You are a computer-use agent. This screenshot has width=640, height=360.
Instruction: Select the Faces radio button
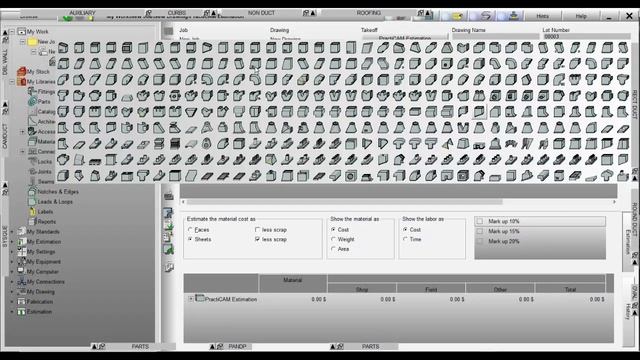(190, 230)
